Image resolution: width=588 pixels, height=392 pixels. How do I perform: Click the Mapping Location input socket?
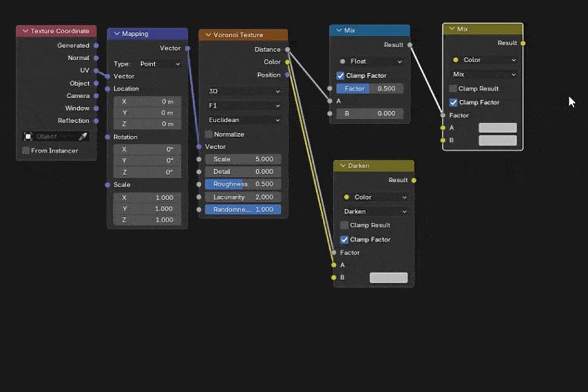(x=108, y=89)
